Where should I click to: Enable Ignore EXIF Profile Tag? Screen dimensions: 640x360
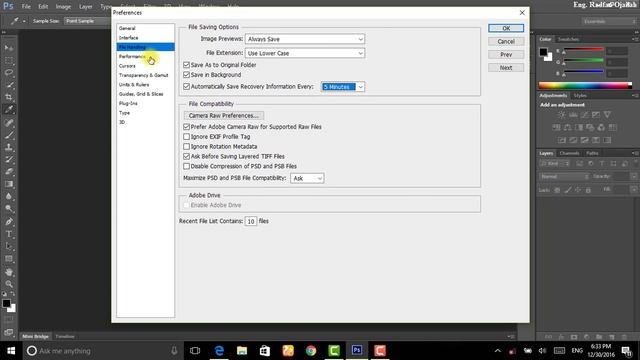(x=187, y=137)
